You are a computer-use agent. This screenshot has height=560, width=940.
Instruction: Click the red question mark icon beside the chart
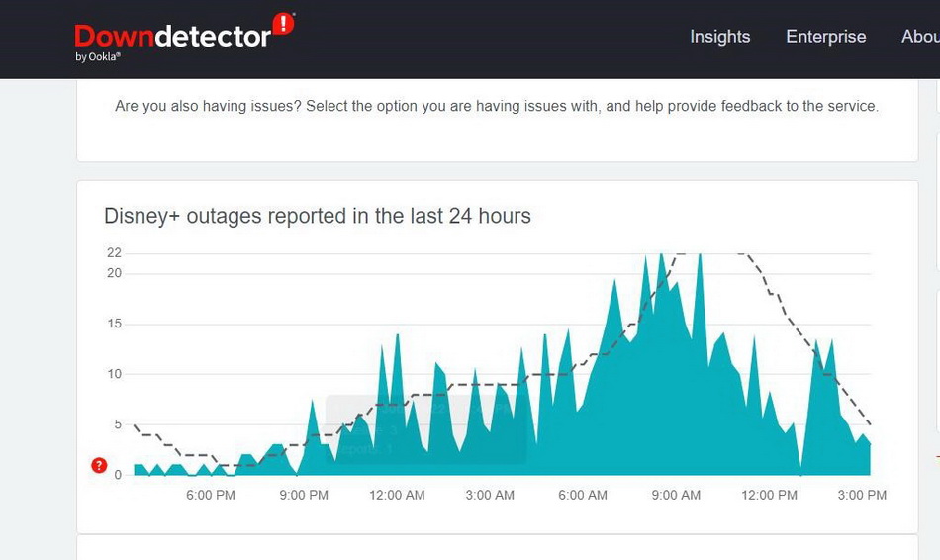[x=99, y=466]
